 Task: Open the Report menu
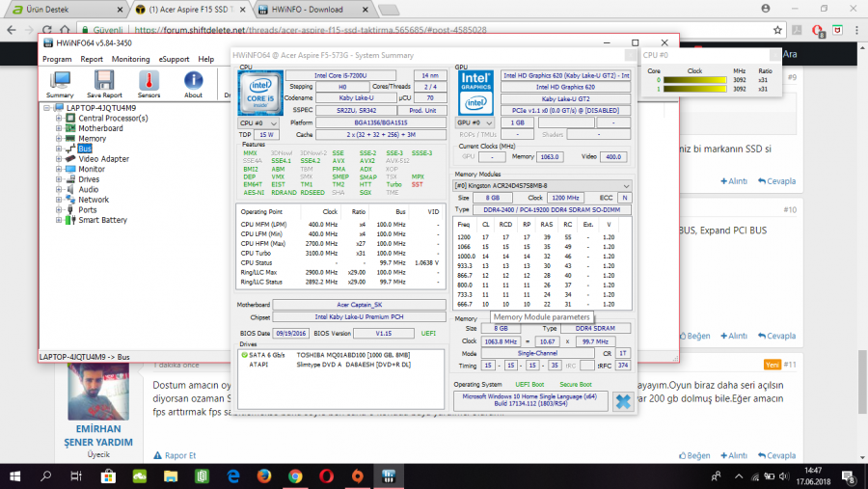click(92, 59)
